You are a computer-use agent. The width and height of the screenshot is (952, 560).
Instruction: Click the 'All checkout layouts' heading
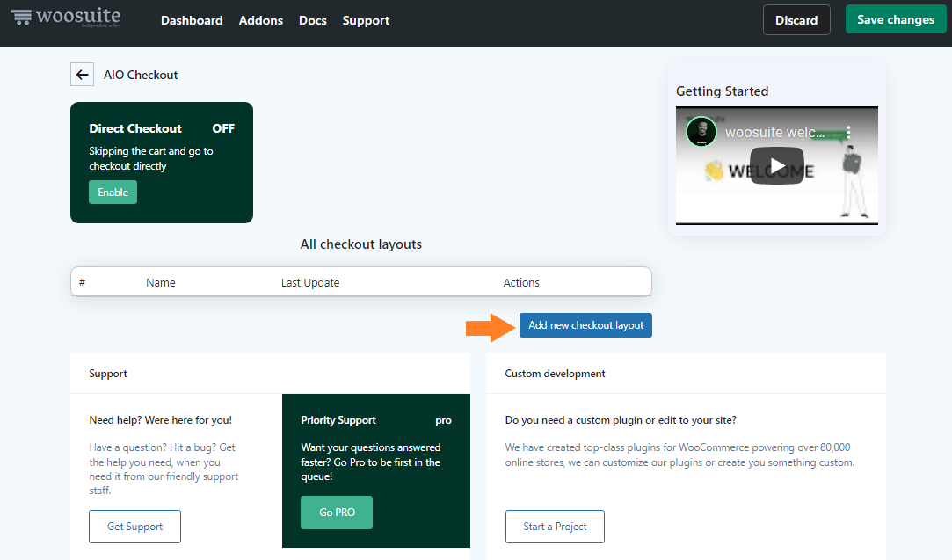click(361, 244)
